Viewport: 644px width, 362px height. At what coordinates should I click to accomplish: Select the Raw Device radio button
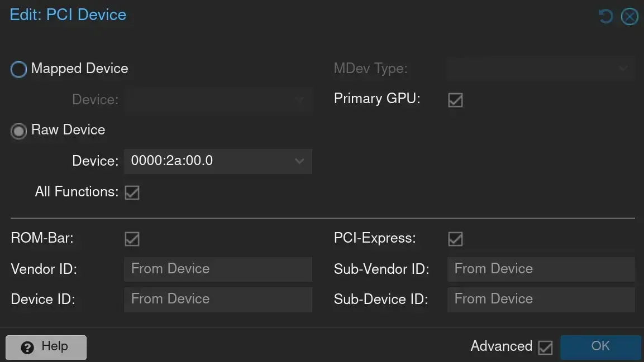tap(18, 131)
